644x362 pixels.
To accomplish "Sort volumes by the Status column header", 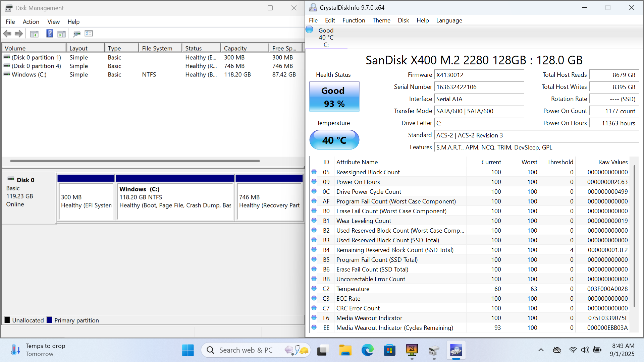I will [201, 48].
